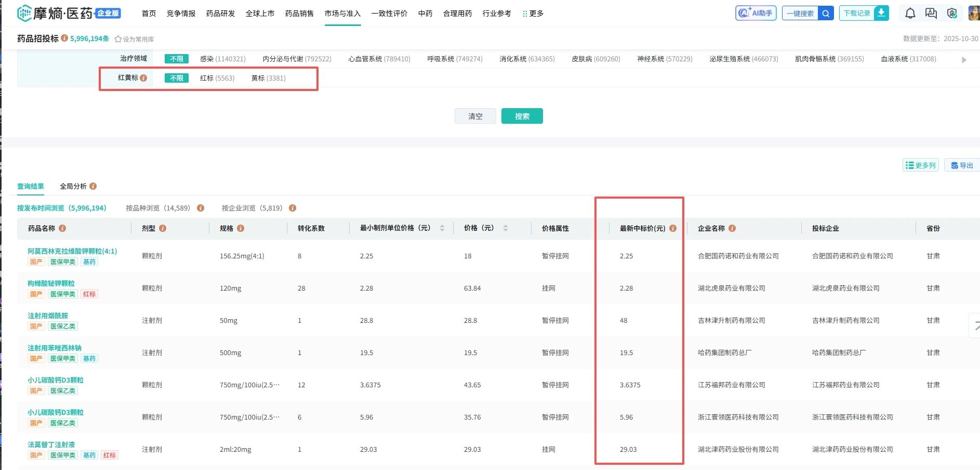Click the green 搜索 button
Screen dimensions: 980x470
pyautogui.click(x=522, y=116)
